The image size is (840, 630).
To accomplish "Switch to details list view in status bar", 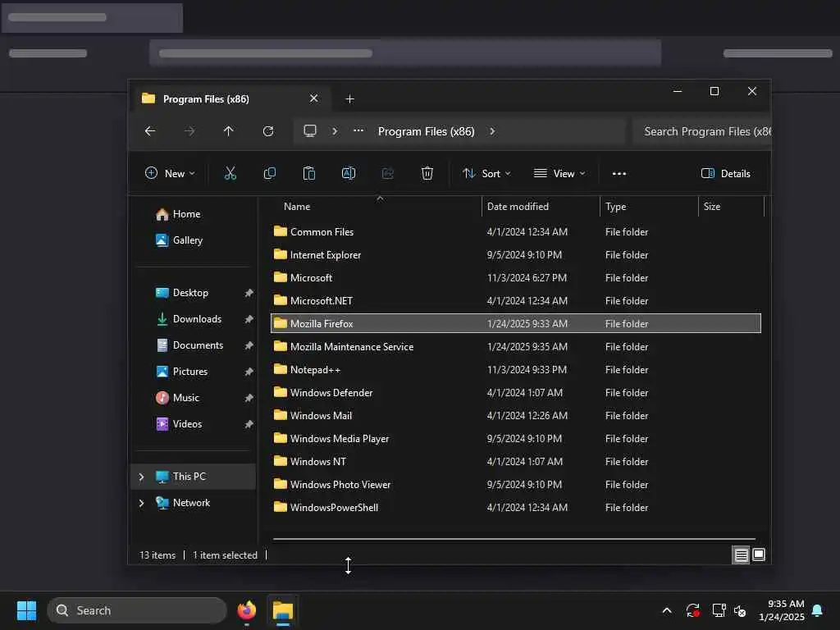I will [x=741, y=555].
